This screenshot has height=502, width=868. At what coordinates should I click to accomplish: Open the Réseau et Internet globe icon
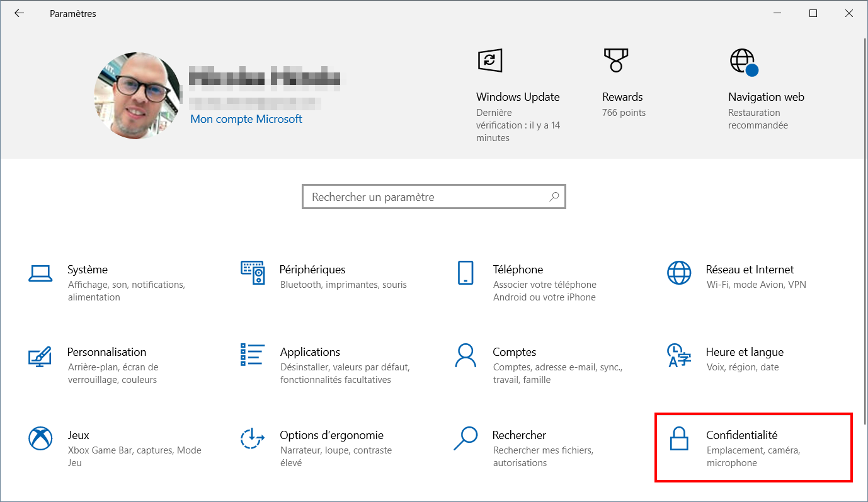[678, 273]
